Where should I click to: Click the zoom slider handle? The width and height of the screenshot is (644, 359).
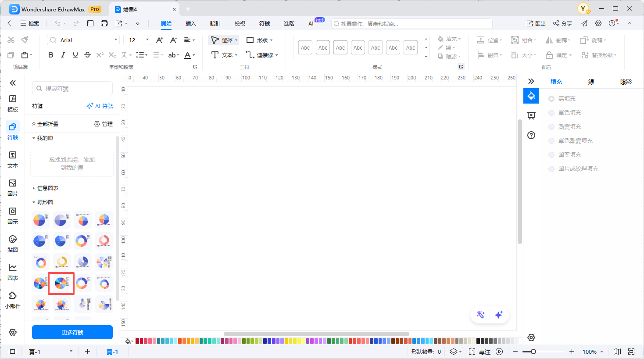pos(533,352)
